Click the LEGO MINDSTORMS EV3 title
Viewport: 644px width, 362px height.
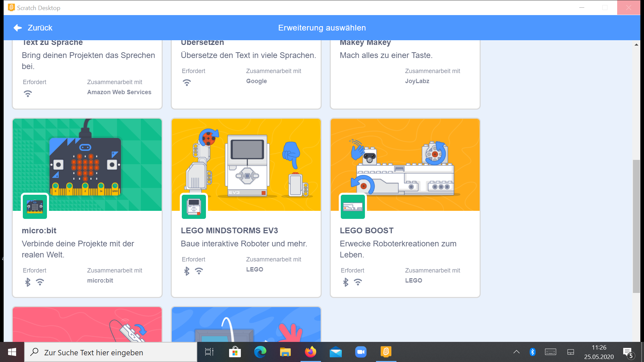229,231
